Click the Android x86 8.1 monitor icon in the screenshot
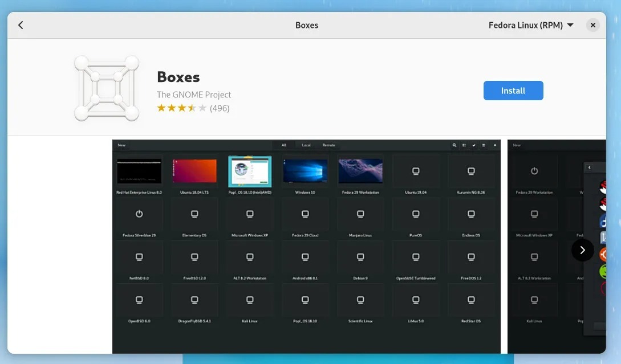 (x=305, y=257)
